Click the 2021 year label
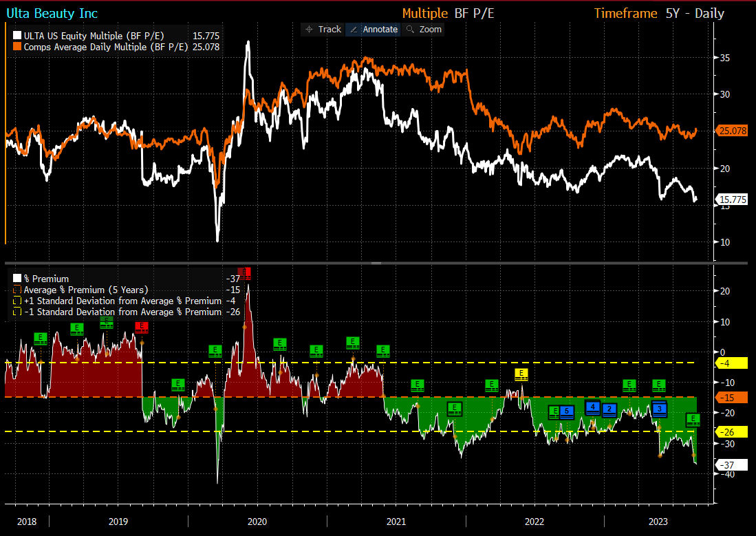 point(396,522)
